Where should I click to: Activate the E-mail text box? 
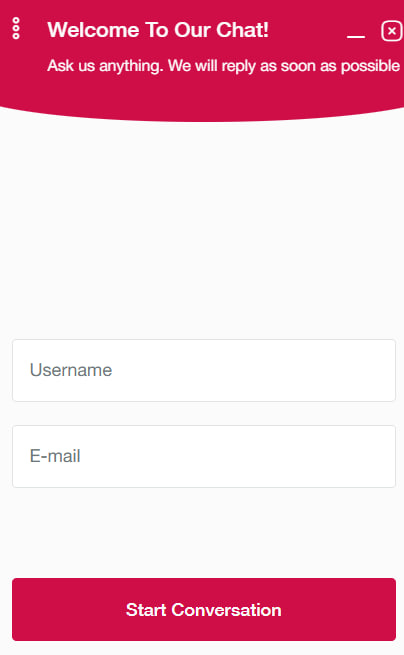(x=204, y=457)
